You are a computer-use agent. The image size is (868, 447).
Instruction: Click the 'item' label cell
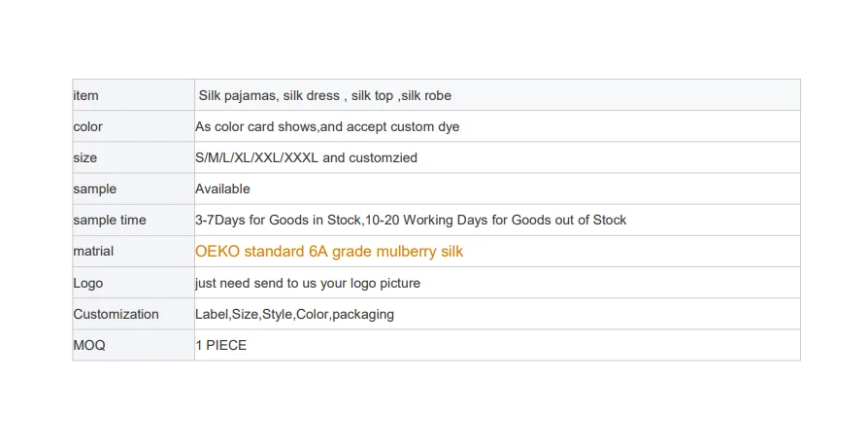(x=86, y=95)
